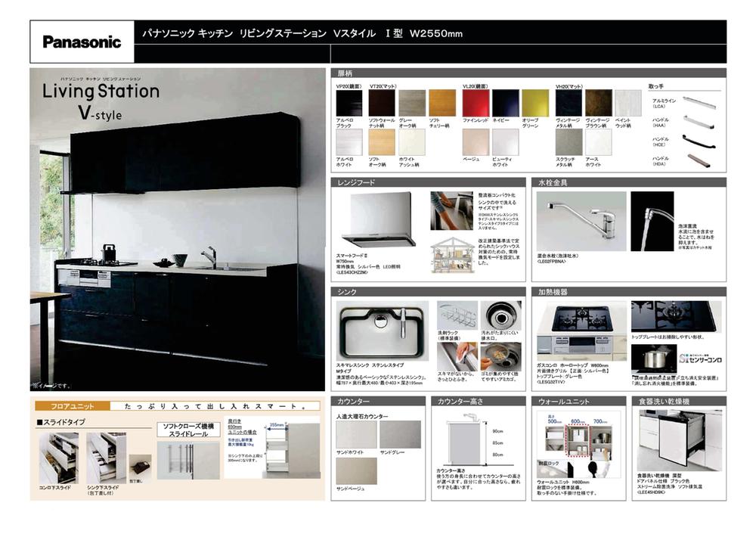Open the Smart Hood range hood photo
Screen dimensions: 756x534
point(380,219)
